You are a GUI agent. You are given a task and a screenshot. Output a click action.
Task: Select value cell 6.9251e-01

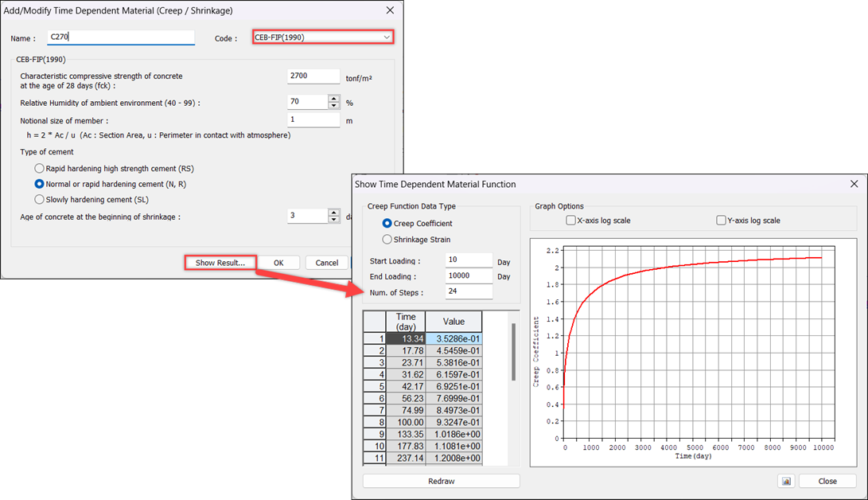click(x=453, y=386)
